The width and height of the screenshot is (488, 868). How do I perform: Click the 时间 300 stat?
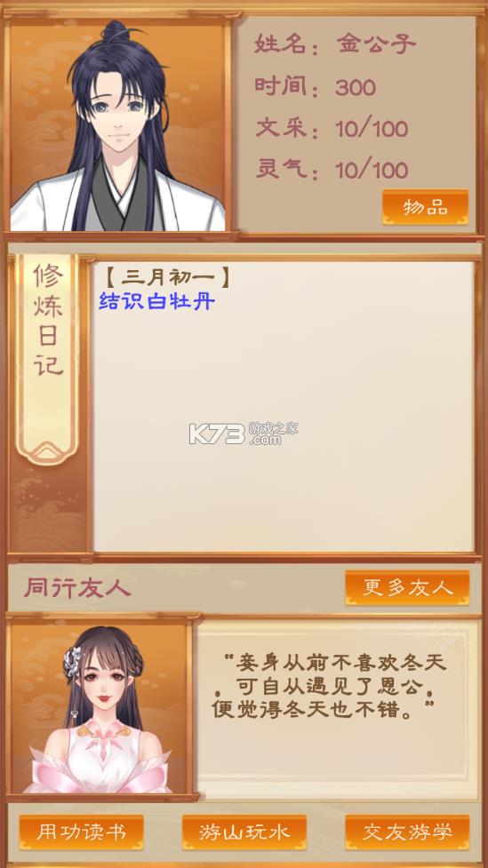click(316, 86)
